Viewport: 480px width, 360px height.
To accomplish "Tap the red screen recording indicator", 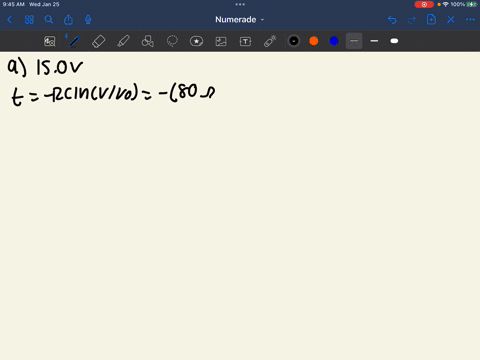I will point(424,4).
